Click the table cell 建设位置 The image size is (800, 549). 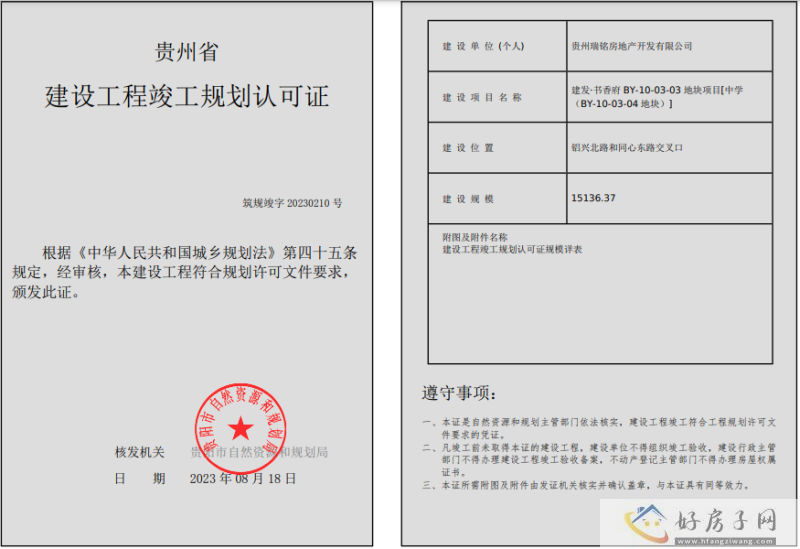point(497,148)
